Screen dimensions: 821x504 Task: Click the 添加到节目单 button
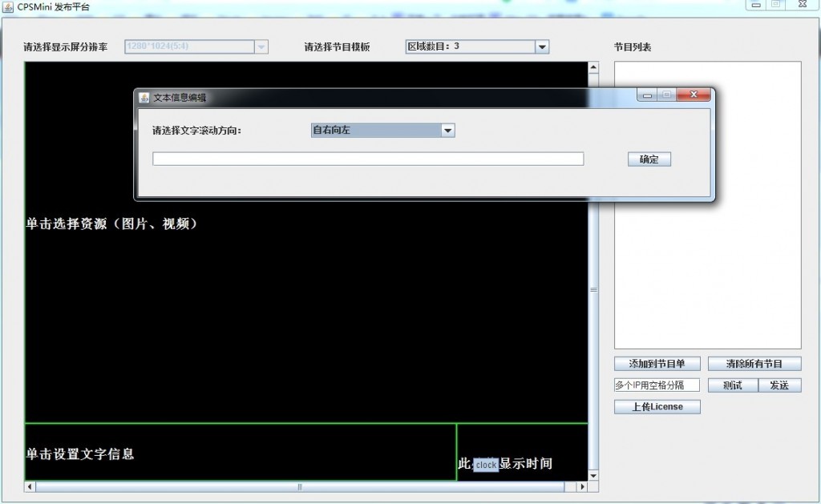[x=656, y=363]
